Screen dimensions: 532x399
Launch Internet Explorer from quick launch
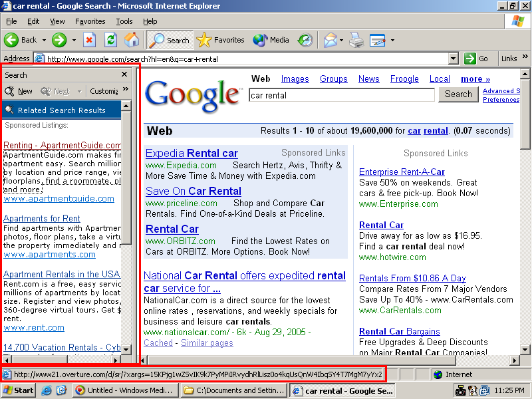click(46, 390)
